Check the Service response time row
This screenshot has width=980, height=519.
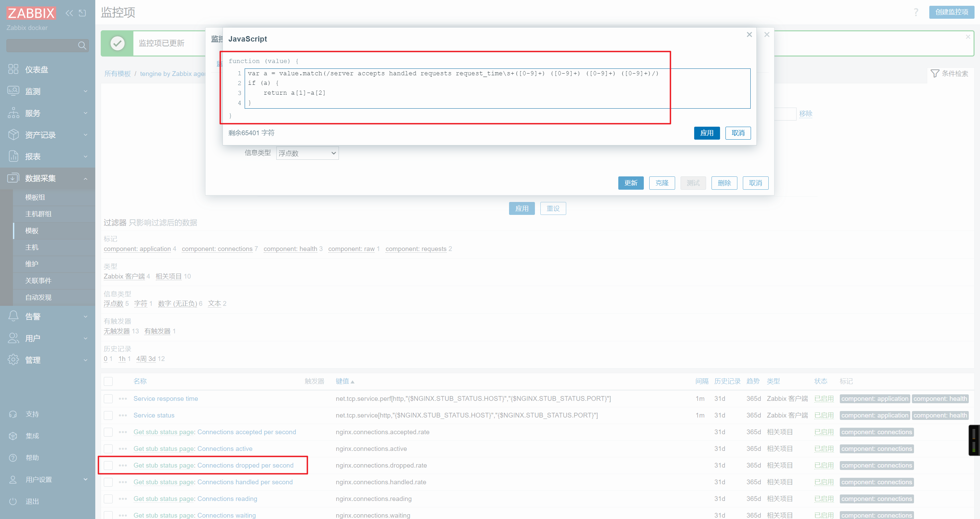(109, 399)
